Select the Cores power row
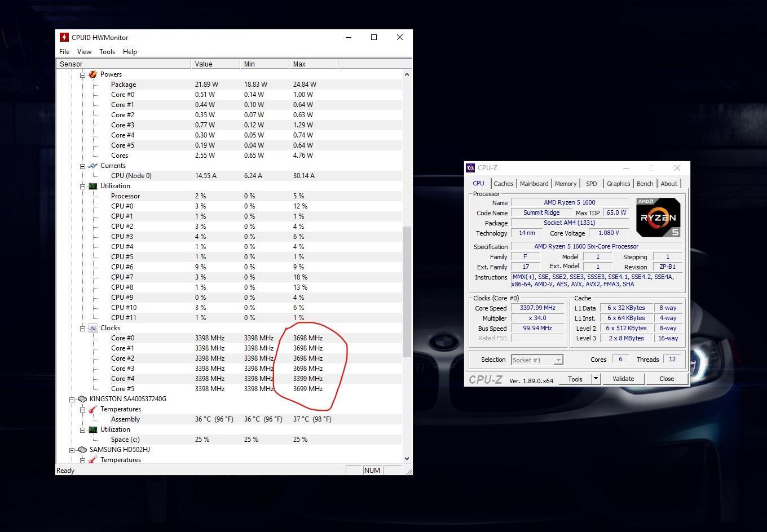The image size is (767, 532). 255,156
